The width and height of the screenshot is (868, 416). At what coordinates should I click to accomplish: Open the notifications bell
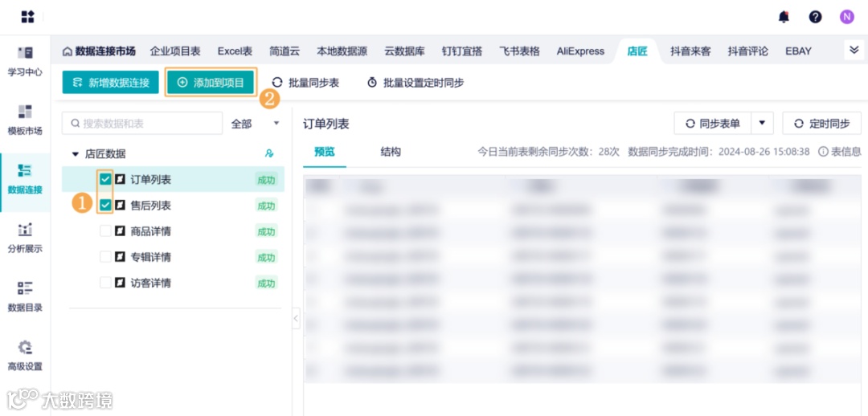[x=784, y=17]
